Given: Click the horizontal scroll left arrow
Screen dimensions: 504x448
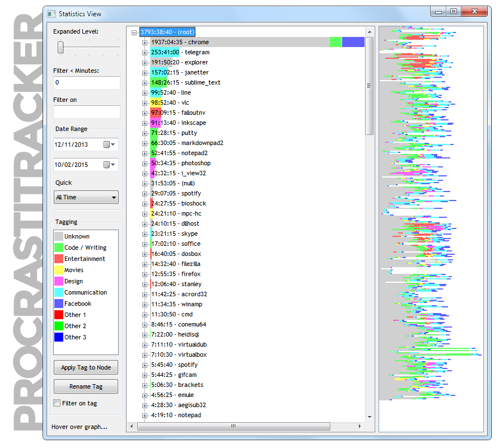Looking at the screenshot, I should [x=132, y=427].
